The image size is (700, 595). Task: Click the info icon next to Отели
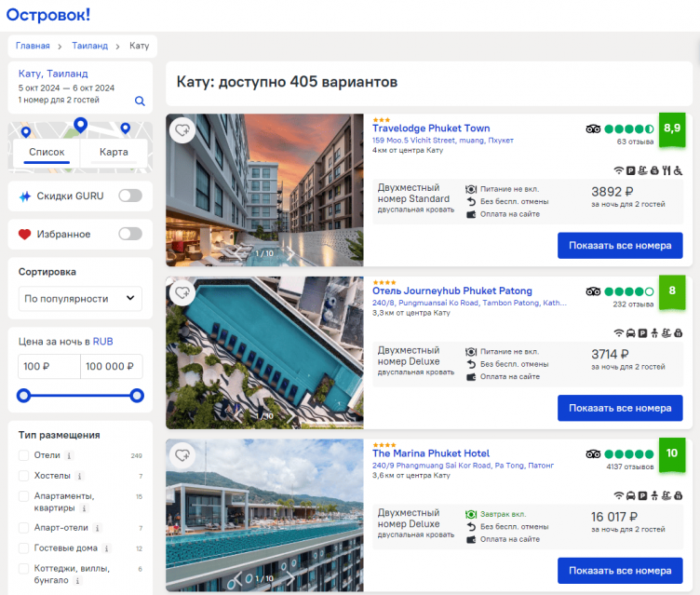click(69, 455)
